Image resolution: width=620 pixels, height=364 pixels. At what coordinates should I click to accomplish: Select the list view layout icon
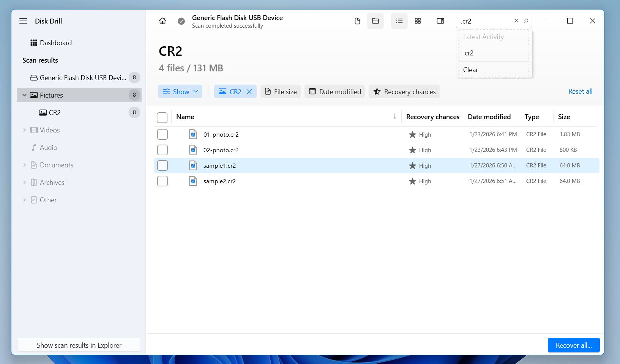coord(399,21)
